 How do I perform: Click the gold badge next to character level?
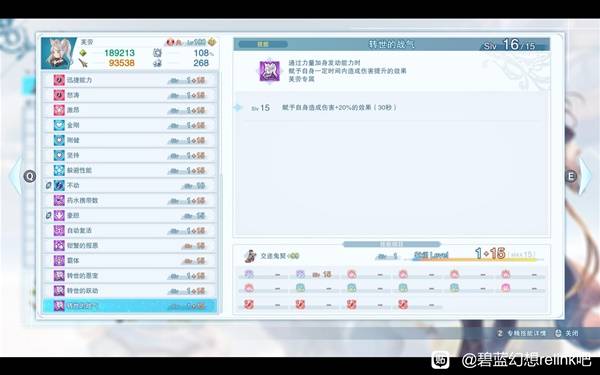point(212,42)
